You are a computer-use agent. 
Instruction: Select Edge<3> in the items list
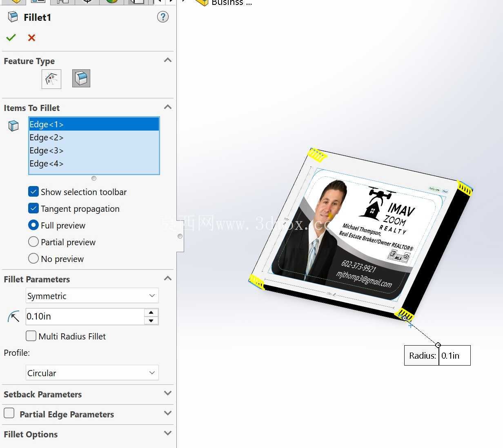(x=94, y=151)
